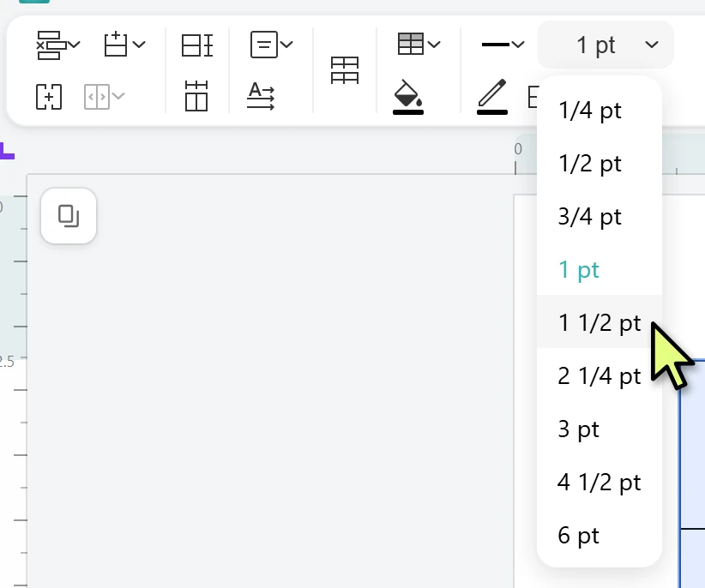Click the grayed-out split cells icon
The width and height of the screenshot is (705, 588).
tap(97, 96)
